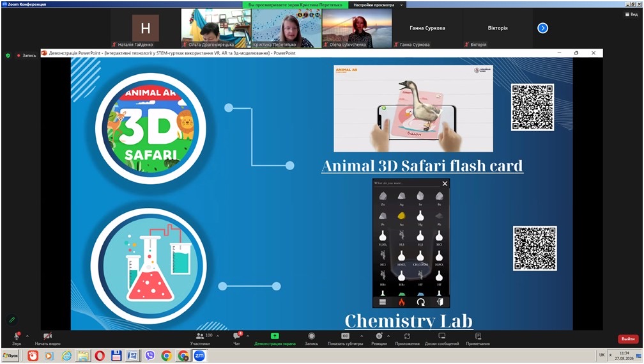This screenshot has width=644, height=364.
Task: Expand arrow next to Участники
Action: pos(218,336)
